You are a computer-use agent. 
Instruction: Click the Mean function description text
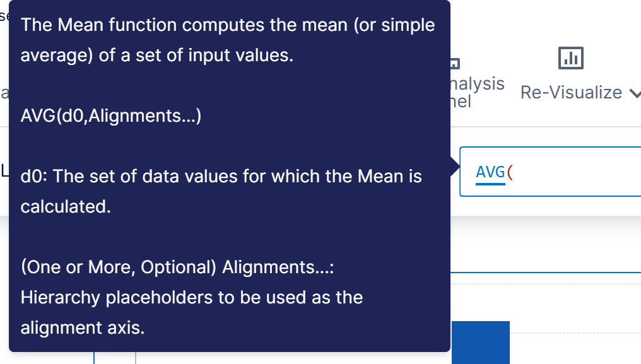228,40
